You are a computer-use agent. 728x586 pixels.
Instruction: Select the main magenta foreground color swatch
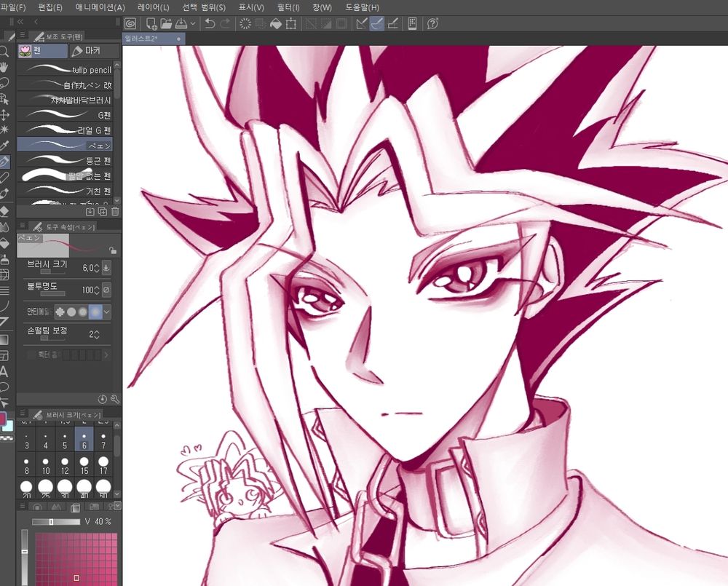click(3, 419)
